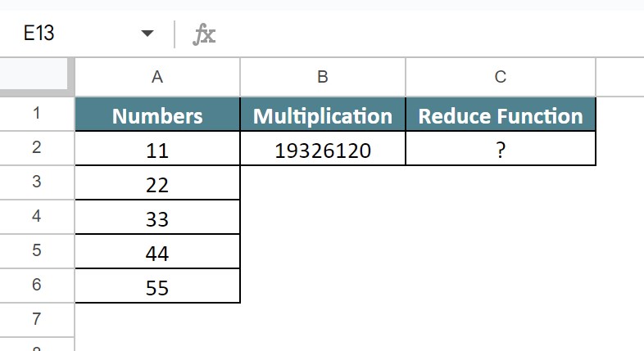The height and width of the screenshot is (351, 644).
Task: Select cell containing 19326120
Action: coord(323,148)
